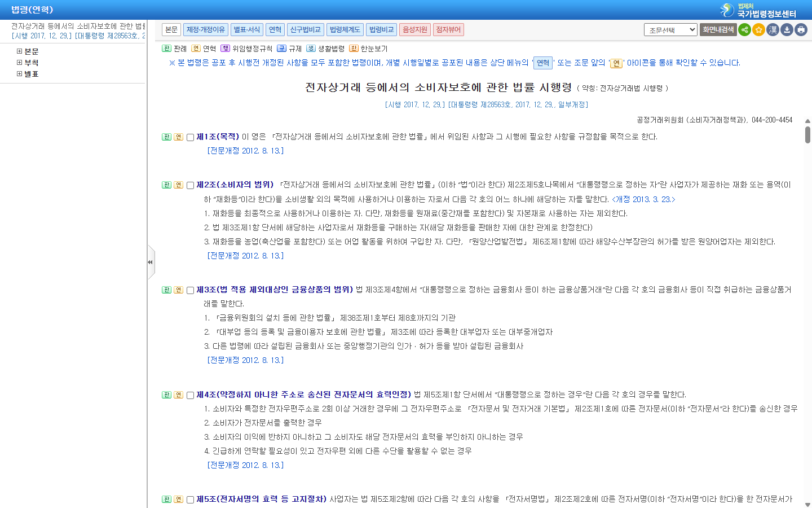Download the law with download icon
This screenshot has height=508, width=812.
(787, 29)
